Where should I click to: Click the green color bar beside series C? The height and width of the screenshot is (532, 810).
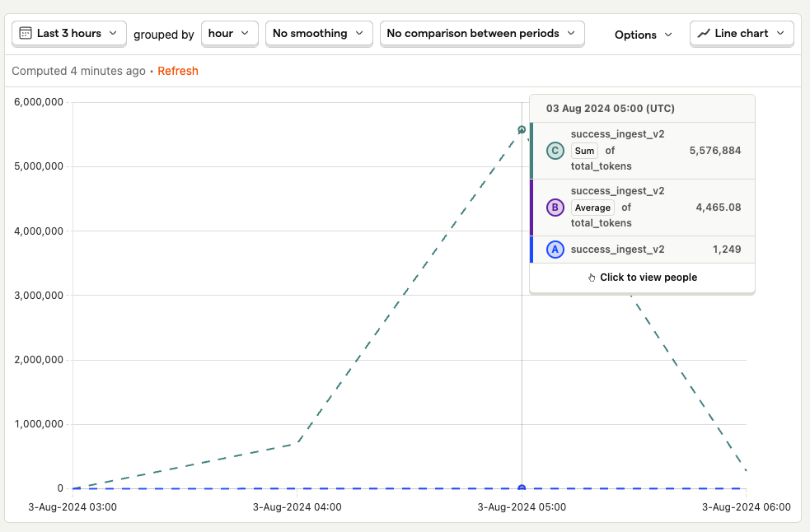point(531,151)
